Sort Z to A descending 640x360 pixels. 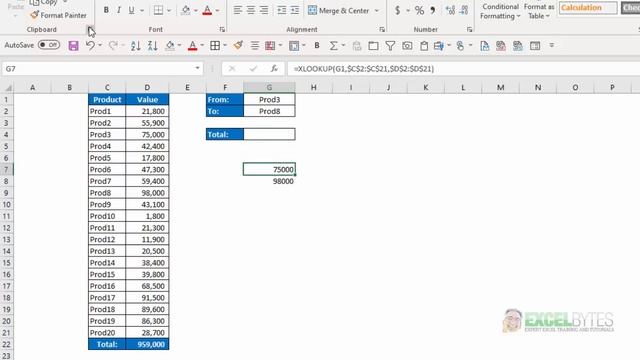point(153,46)
